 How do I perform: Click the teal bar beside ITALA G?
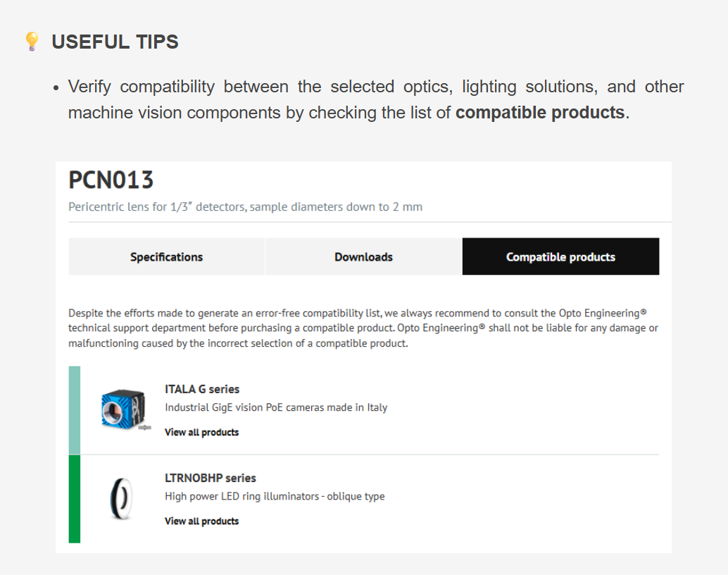pos(75,410)
